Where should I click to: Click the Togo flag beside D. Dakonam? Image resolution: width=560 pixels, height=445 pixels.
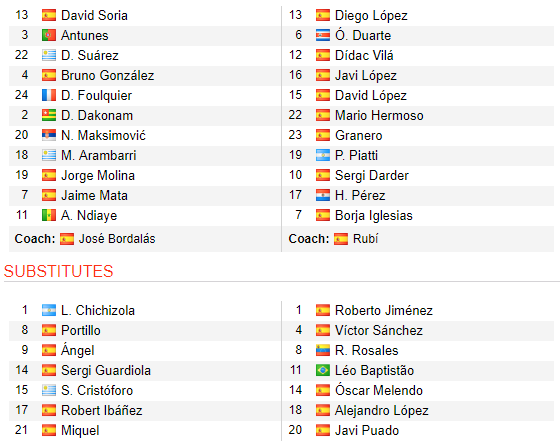(49, 115)
